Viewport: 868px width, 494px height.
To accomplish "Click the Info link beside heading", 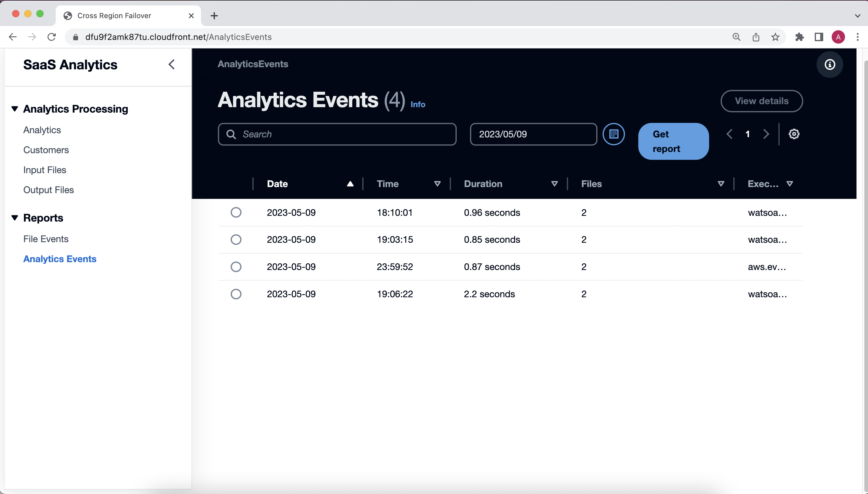I will 418,104.
